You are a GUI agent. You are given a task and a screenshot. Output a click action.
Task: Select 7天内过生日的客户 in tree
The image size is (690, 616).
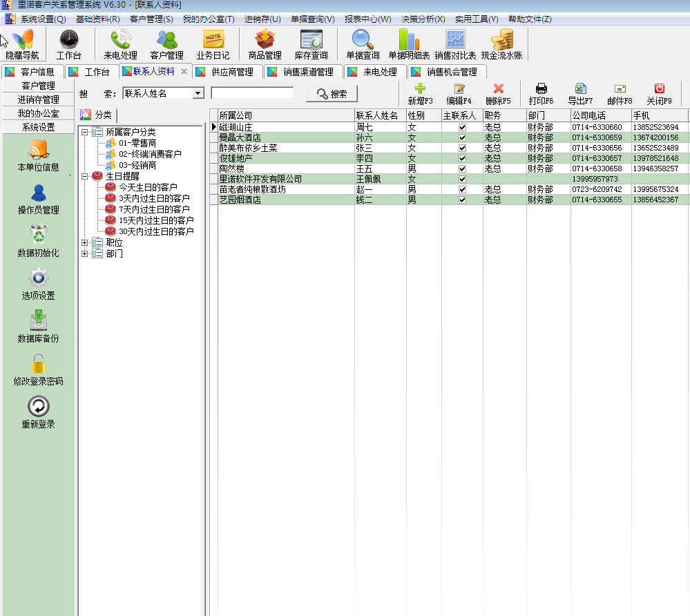[154, 209]
